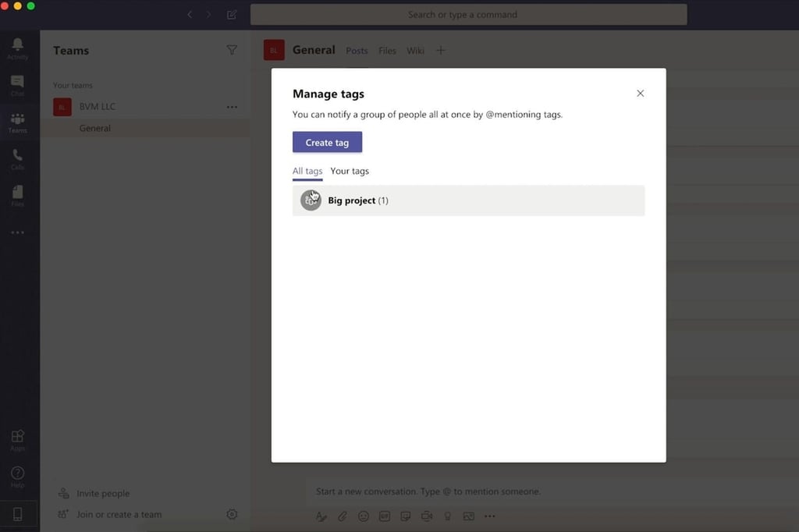Viewport: 799px width, 532px height.
Task: Go forward with the right arrow
Action: (208, 15)
